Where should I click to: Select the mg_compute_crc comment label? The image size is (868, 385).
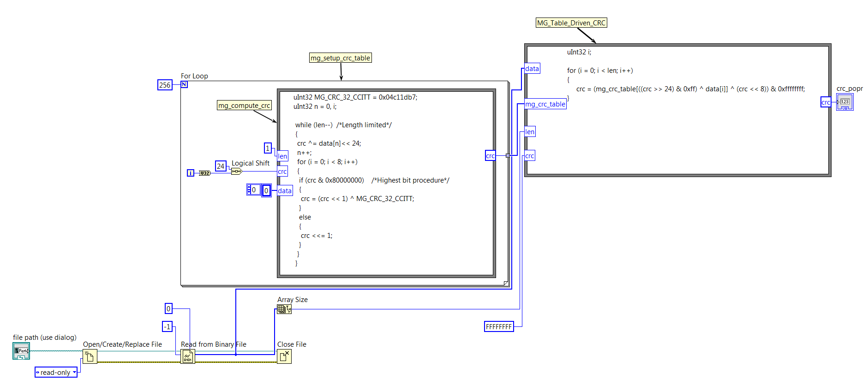pyautogui.click(x=244, y=106)
